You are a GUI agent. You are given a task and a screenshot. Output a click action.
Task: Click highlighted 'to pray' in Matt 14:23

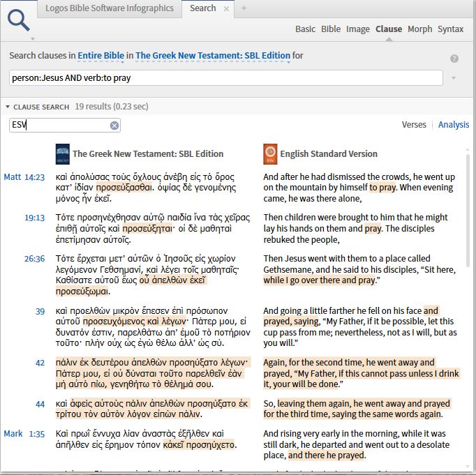382,188
